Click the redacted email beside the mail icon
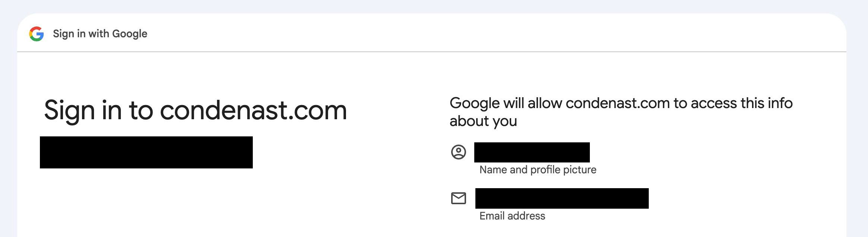The image size is (868, 237). 562,198
